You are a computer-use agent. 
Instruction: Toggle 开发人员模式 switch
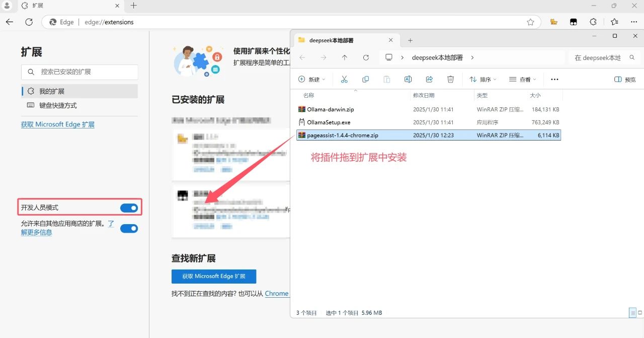point(129,208)
